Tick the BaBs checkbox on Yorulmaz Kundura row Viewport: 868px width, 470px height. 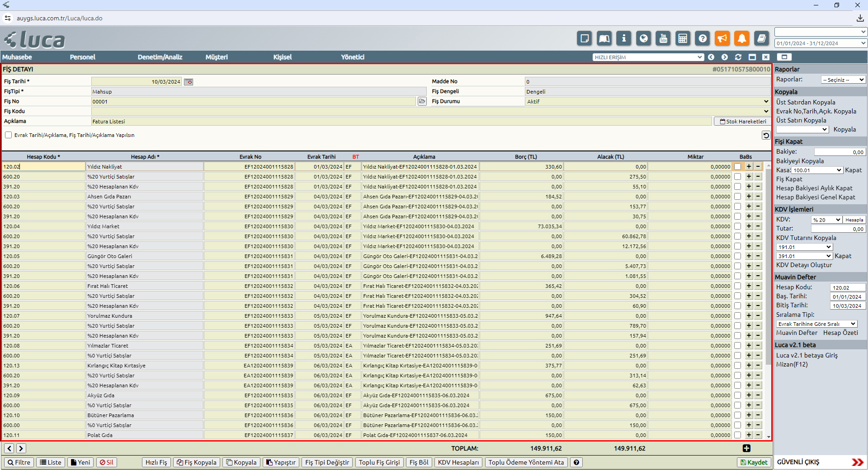tap(738, 316)
